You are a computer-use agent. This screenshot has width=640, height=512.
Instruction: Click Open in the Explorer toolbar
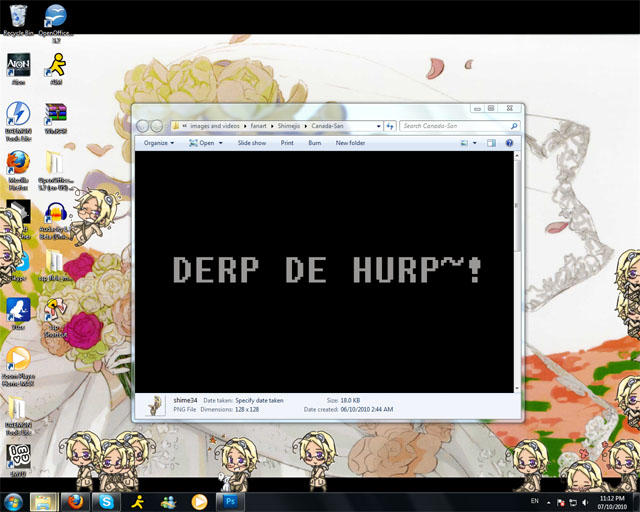[202, 143]
